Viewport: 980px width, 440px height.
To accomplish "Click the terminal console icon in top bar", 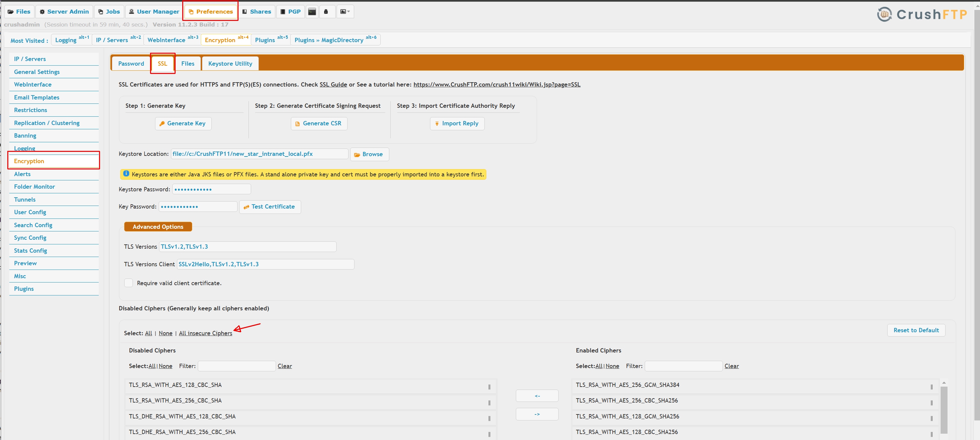I will click(x=312, y=11).
